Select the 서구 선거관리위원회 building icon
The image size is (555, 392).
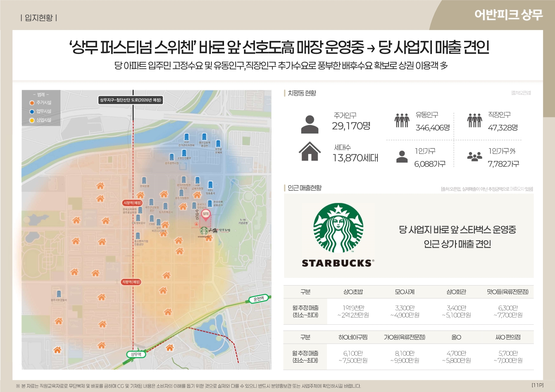tap(187, 137)
